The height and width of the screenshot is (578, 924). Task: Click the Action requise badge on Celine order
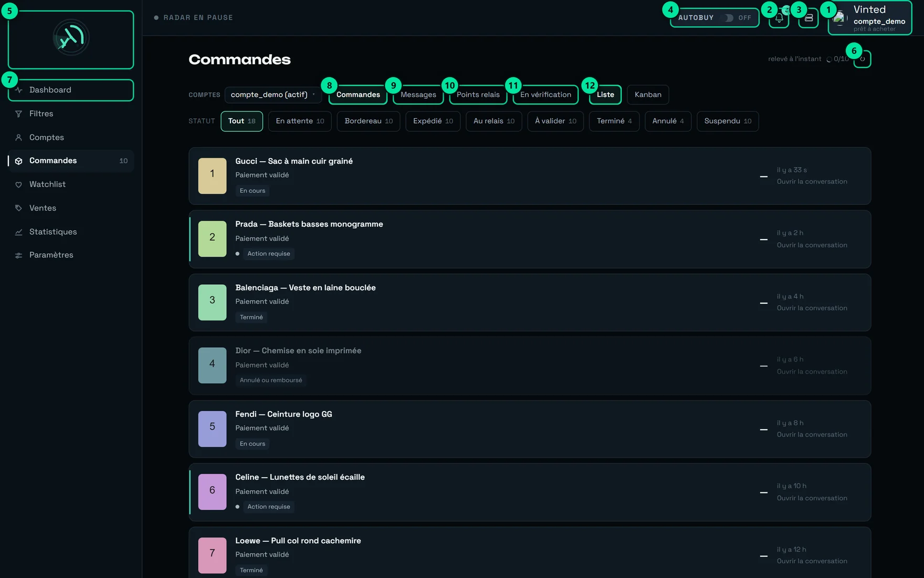pyautogui.click(x=268, y=507)
